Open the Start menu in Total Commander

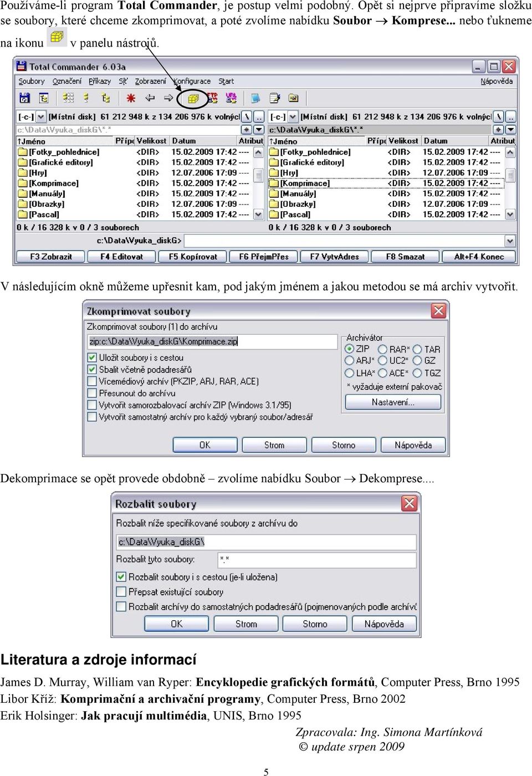(226, 81)
